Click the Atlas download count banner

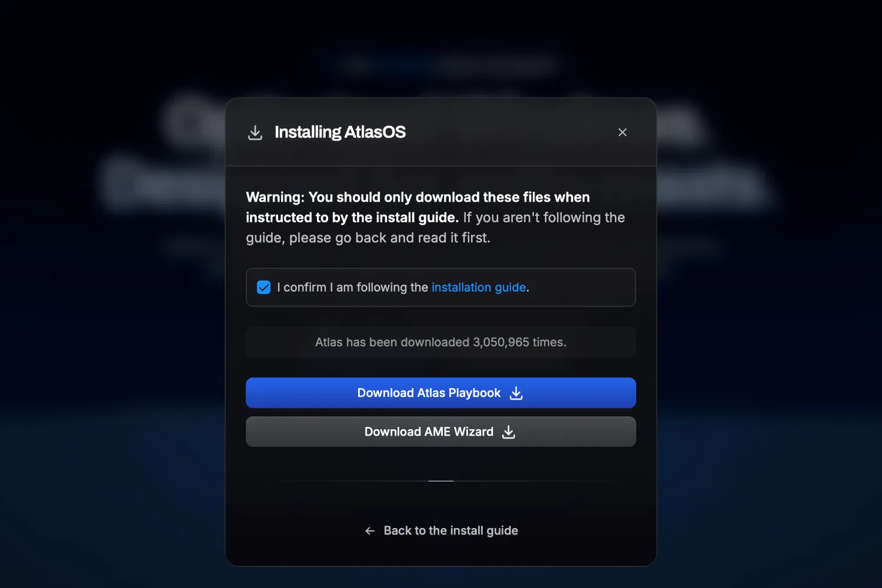(x=441, y=342)
